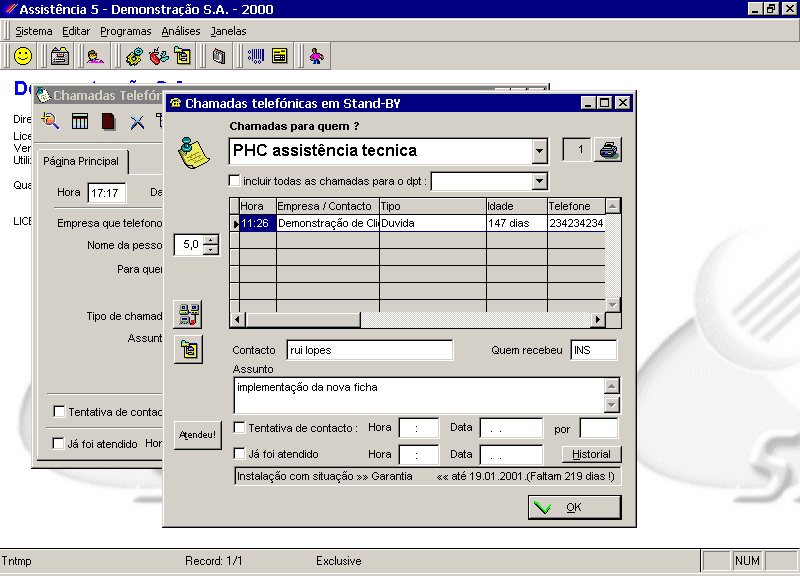Open the Análises menu
Image resolution: width=800 pixels, height=576 pixels.
(x=181, y=31)
